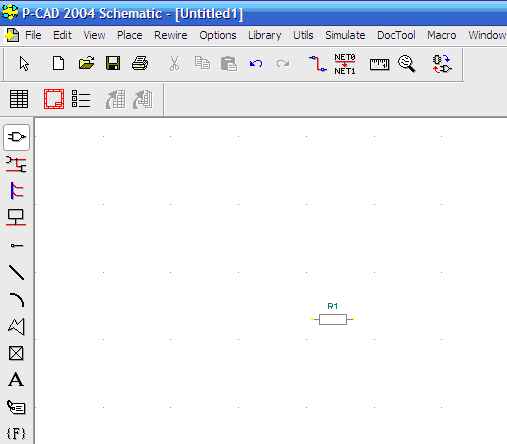The image size is (507, 444).
Task: Select the Place Text A tool
Action: pyautogui.click(x=16, y=379)
